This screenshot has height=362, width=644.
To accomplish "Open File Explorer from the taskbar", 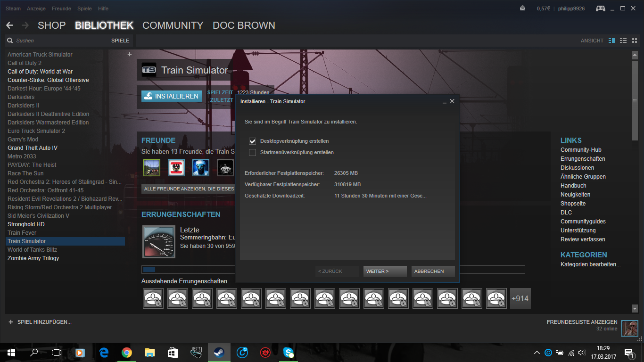I will 149,352.
